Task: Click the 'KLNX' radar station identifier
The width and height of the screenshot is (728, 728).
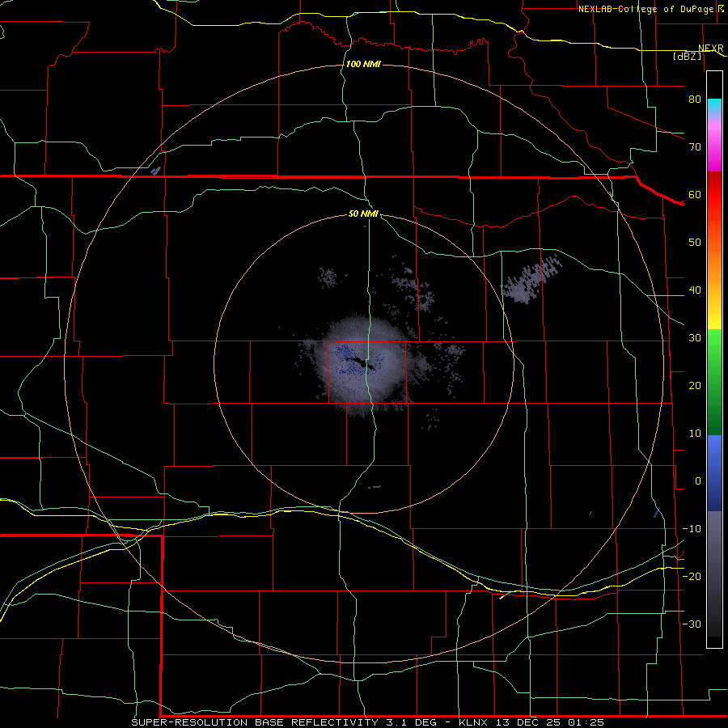Action: pos(472,722)
